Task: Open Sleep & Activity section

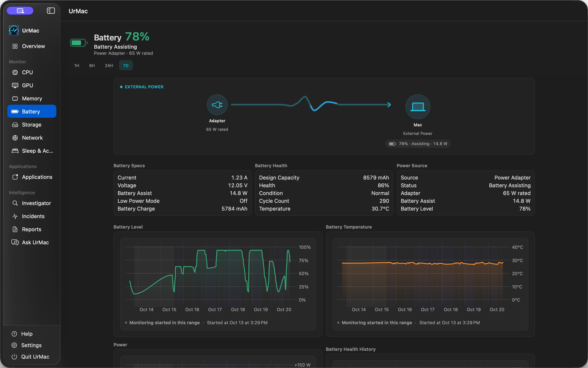Action: pyautogui.click(x=32, y=151)
